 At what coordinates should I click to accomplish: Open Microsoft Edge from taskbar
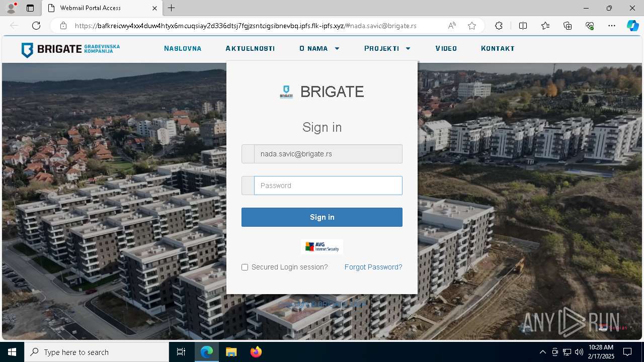click(x=207, y=352)
